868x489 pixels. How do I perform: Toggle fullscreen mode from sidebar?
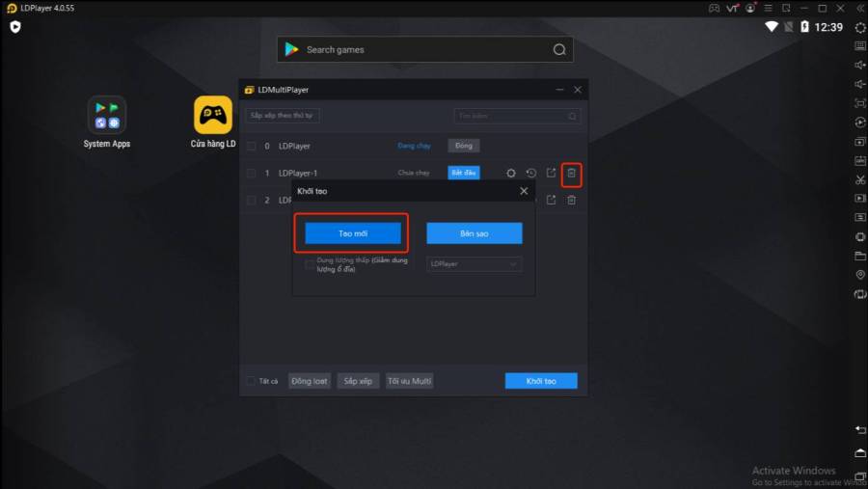[860, 103]
